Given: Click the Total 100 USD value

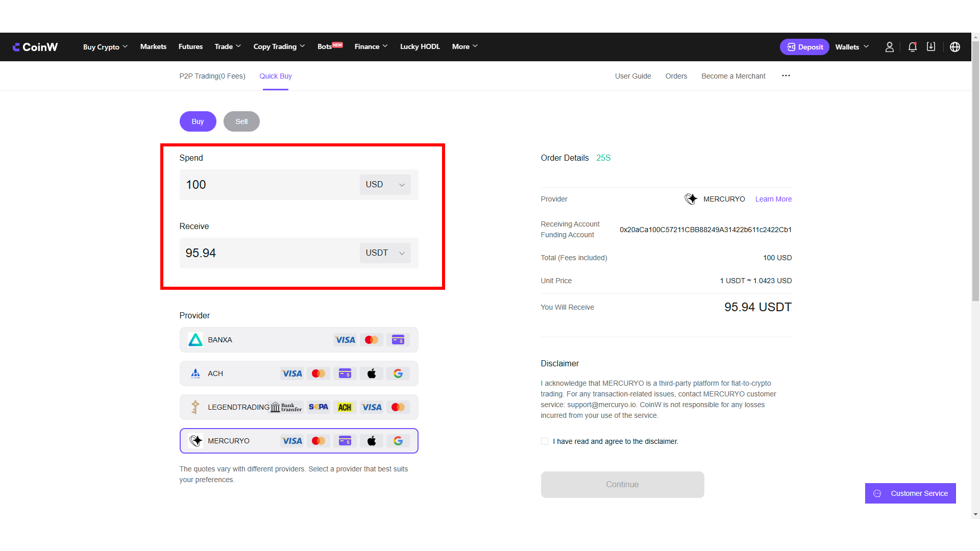Looking at the screenshot, I should [x=777, y=258].
